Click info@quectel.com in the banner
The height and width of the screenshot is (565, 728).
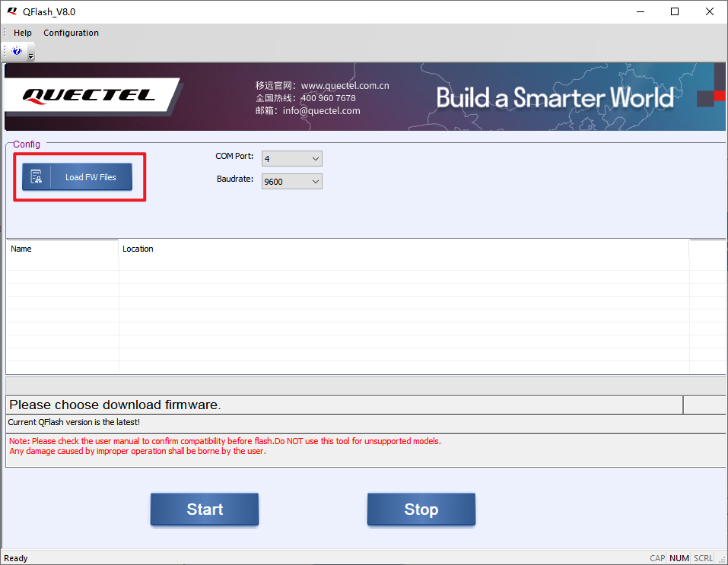(321, 110)
